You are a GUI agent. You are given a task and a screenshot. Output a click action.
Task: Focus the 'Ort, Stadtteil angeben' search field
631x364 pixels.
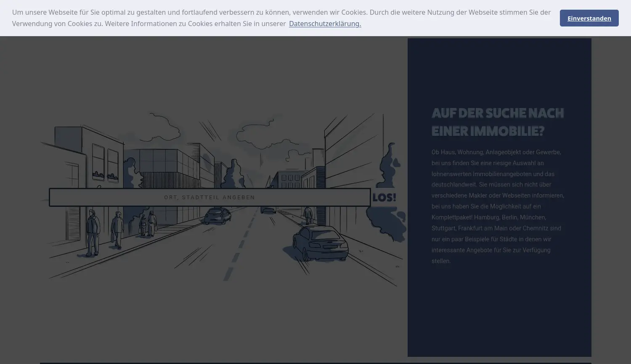tap(209, 197)
